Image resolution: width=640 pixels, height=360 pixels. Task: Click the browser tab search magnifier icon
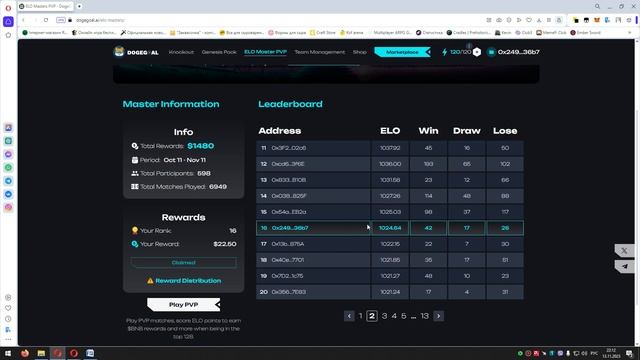[x=597, y=6]
